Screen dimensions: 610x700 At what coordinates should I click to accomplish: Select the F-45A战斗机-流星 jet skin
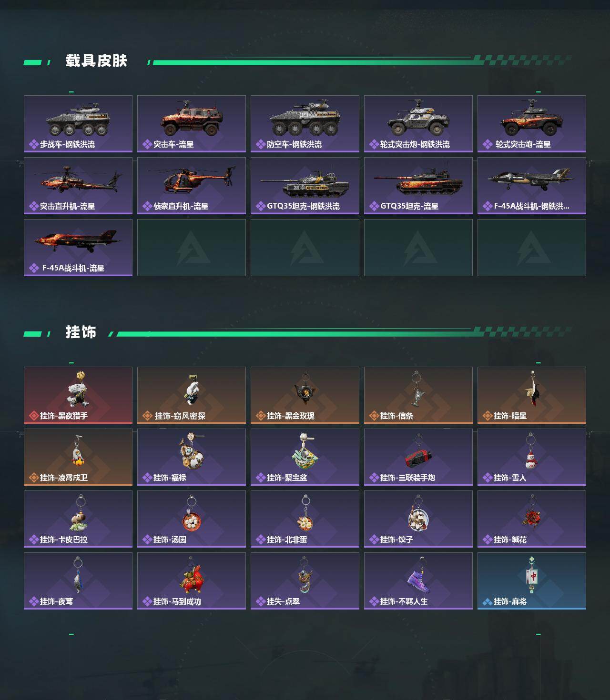coord(78,248)
